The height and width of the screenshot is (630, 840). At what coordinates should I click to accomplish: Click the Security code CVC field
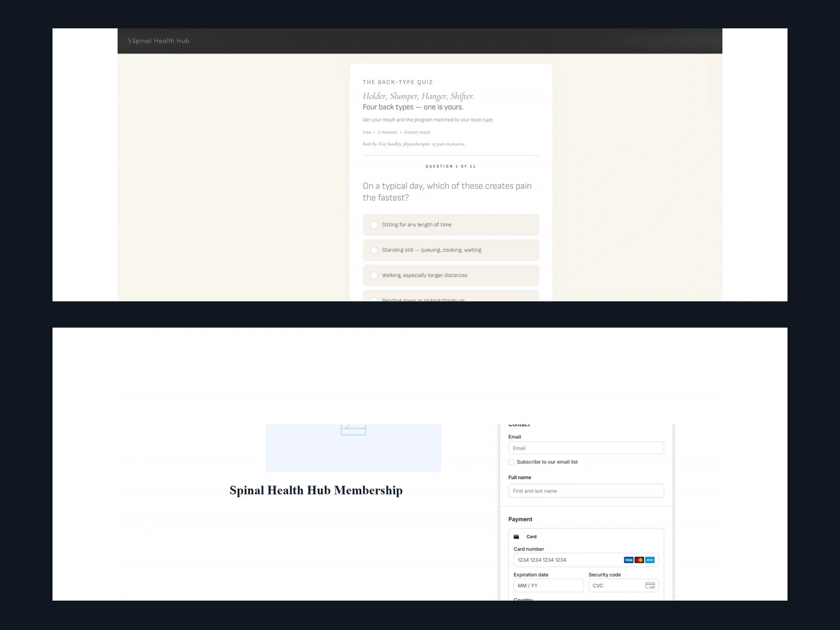(624, 585)
